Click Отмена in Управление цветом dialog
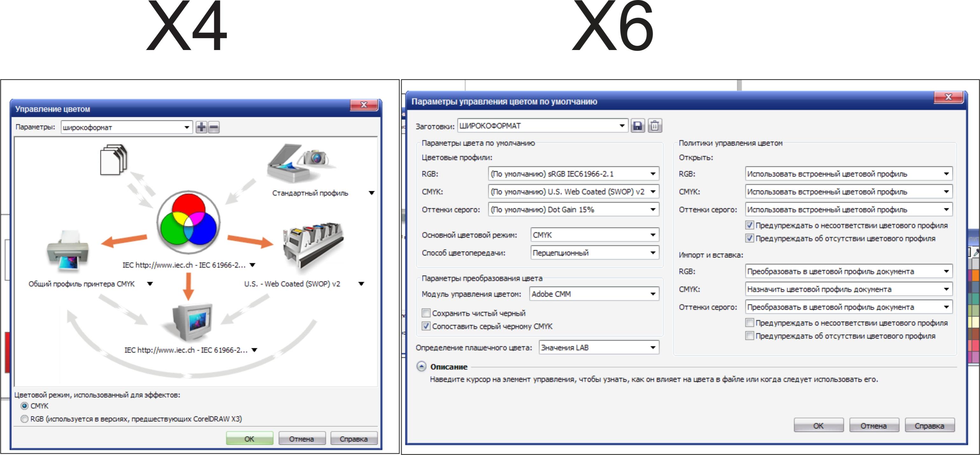Screen dimensions: 980x455 302,439
